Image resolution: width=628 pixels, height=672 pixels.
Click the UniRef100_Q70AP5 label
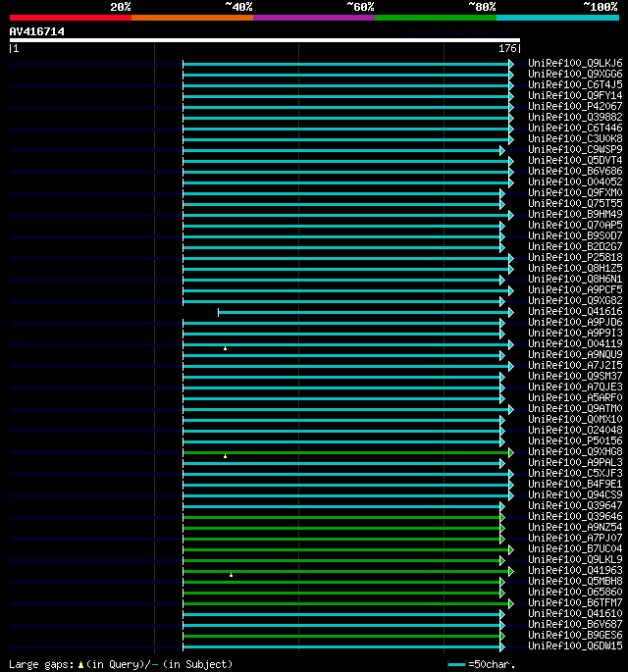pyautogui.click(x=575, y=225)
